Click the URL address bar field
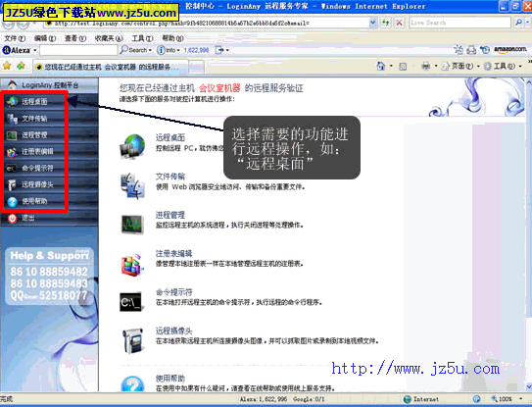This screenshot has height=407, width=532. coord(207,24)
